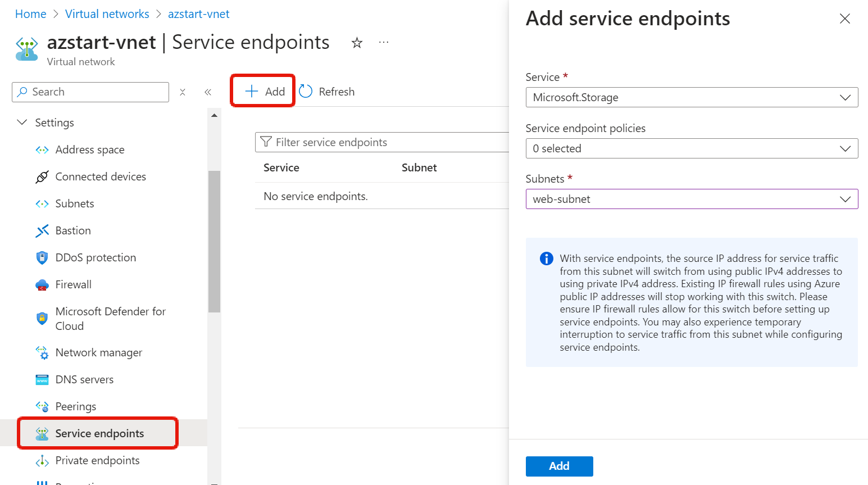Click the Private endpoints icon
Viewport: 868px width, 485px height.
point(42,461)
